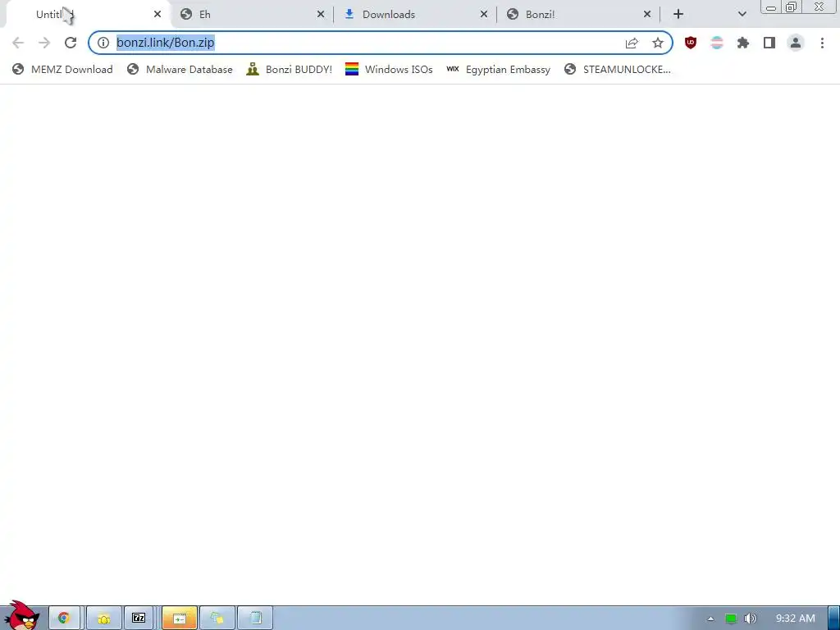Screen dimensions: 840x630
Task: Reload the current page
Action: pyautogui.click(x=71, y=43)
